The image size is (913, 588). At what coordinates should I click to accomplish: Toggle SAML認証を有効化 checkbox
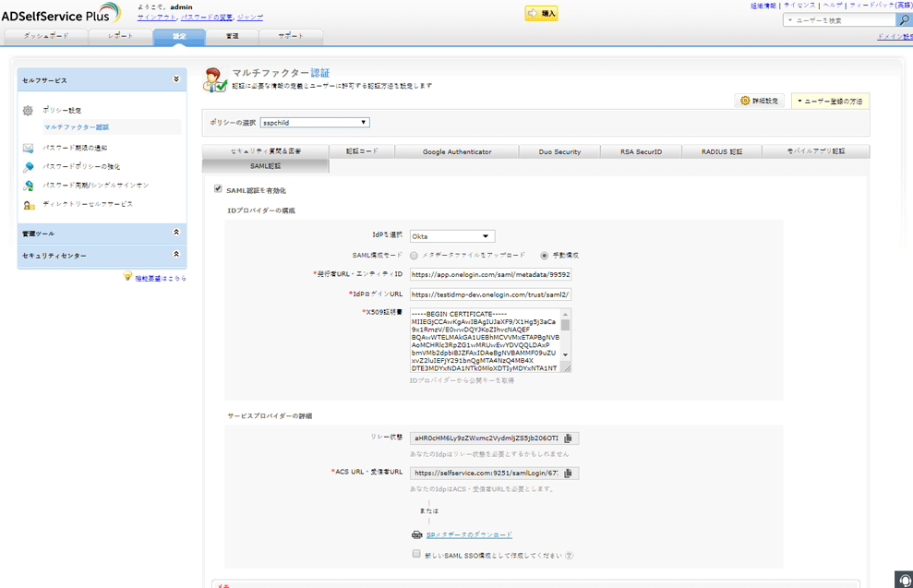(218, 188)
